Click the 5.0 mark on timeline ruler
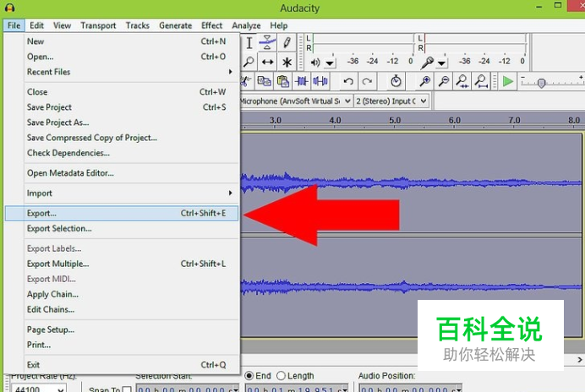 [395, 121]
